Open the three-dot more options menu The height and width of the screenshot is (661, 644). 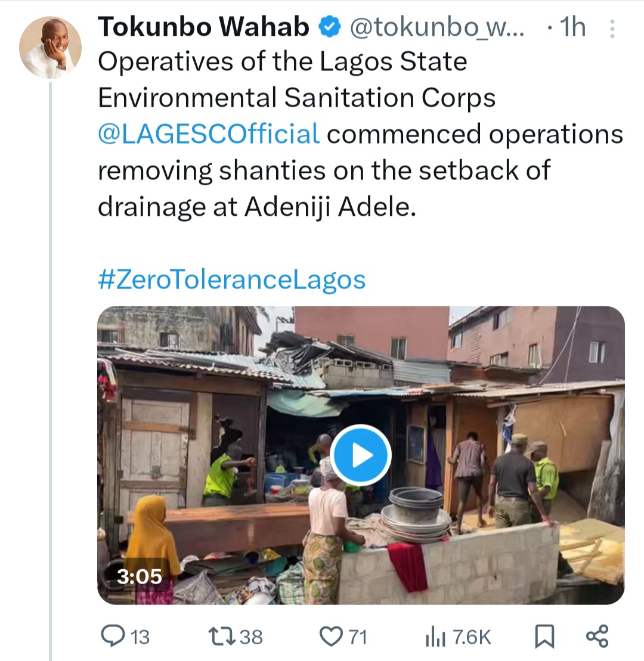(x=610, y=29)
